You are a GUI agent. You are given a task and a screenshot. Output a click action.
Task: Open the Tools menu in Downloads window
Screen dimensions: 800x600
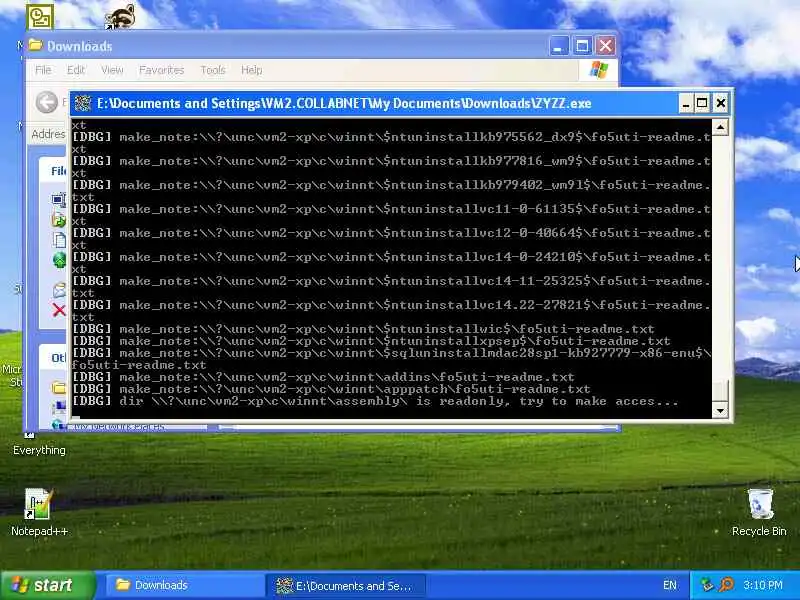coord(213,70)
